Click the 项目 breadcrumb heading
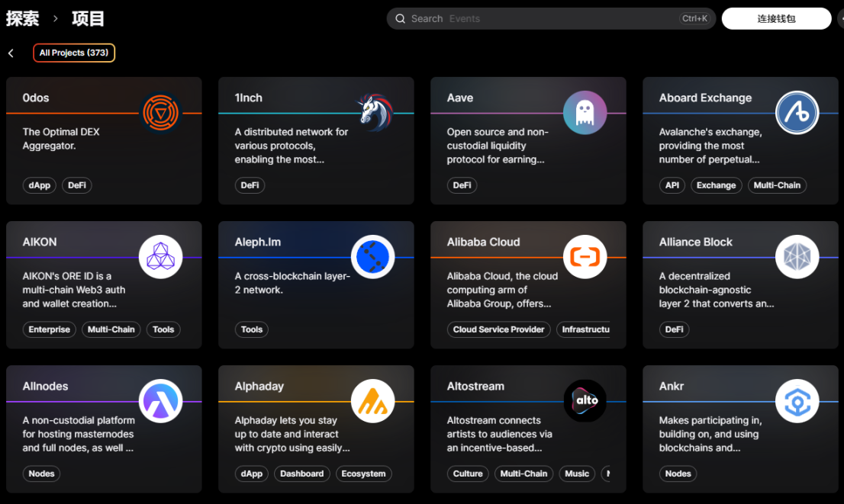Viewport: 844px width, 504px height. click(89, 19)
